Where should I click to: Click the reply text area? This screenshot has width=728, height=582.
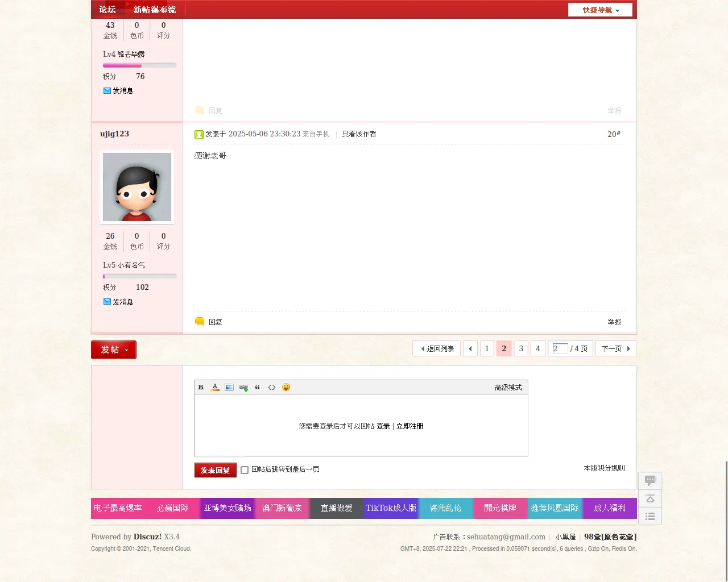point(361,426)
